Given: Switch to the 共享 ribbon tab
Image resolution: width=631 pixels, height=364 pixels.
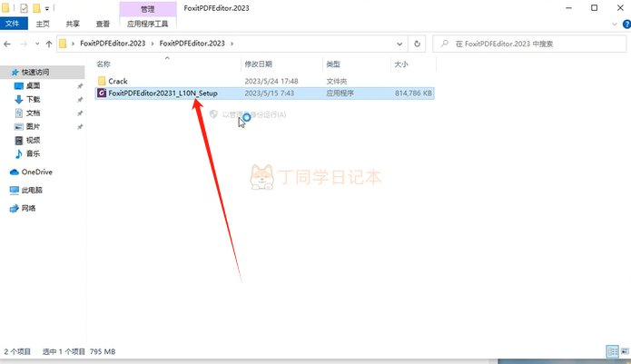Looking at the screenshot, I should click(73, 24).
